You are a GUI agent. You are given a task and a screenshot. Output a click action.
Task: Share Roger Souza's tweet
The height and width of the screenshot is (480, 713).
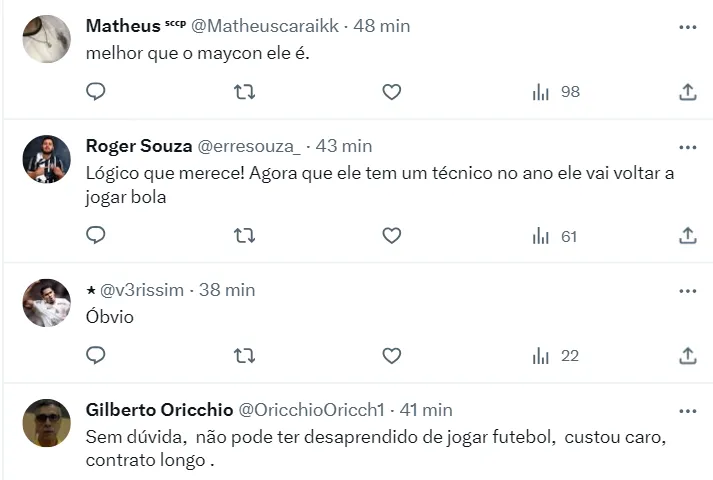tap(688, 236)
